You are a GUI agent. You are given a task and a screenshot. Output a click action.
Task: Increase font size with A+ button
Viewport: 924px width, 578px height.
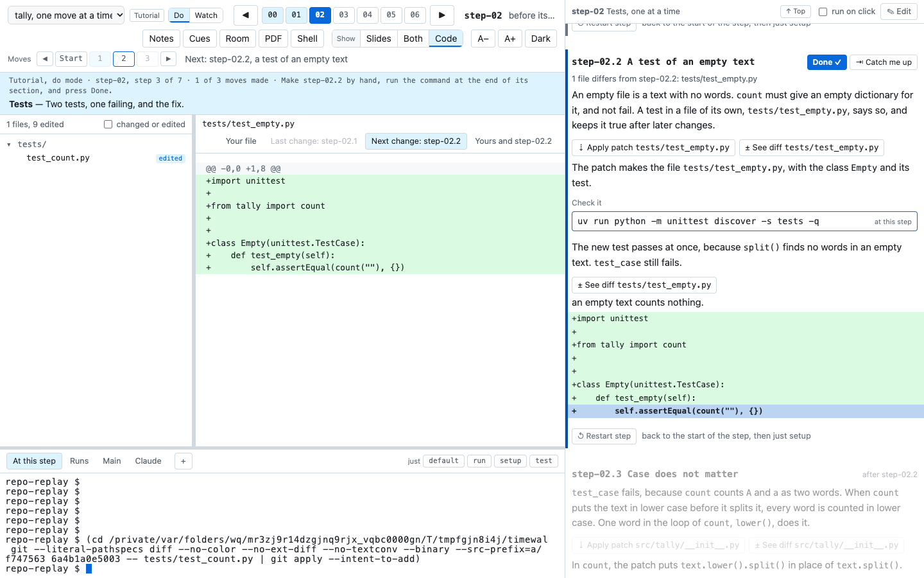[x=510, y=39]
